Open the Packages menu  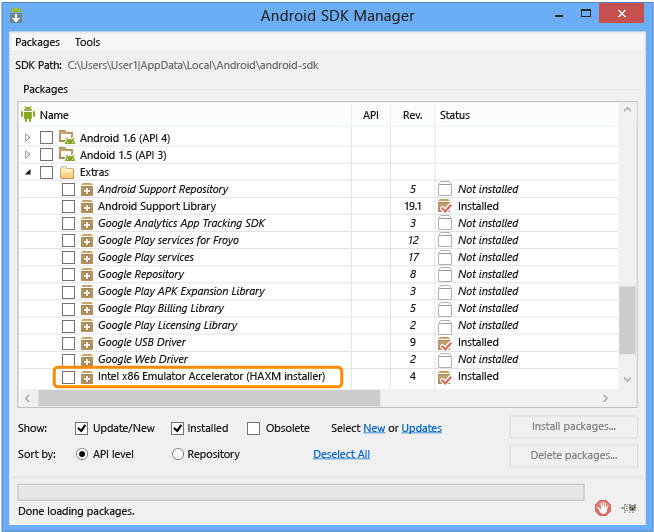click(x=38, y=42)
